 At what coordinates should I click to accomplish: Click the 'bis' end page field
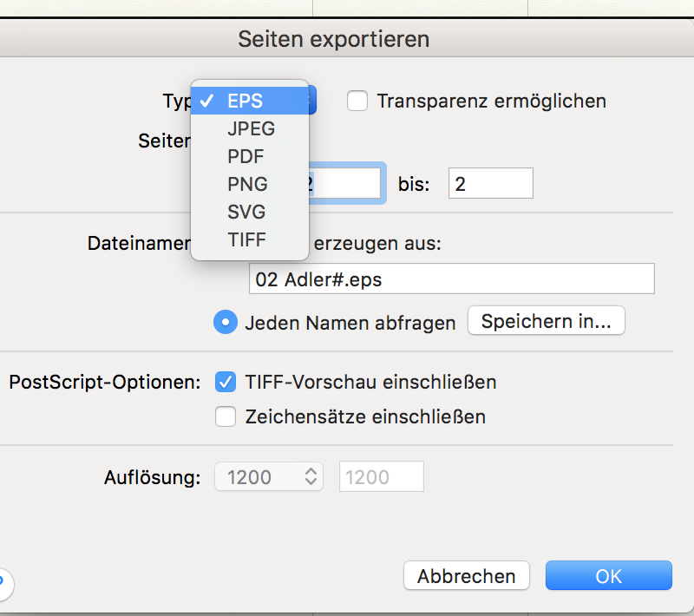[x=490, y=184]
